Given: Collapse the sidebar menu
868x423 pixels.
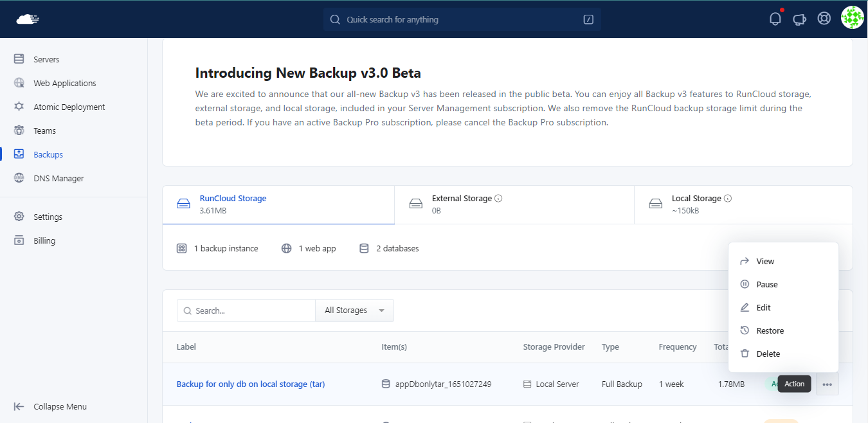Looking at the screenshot, I should 51,406.
